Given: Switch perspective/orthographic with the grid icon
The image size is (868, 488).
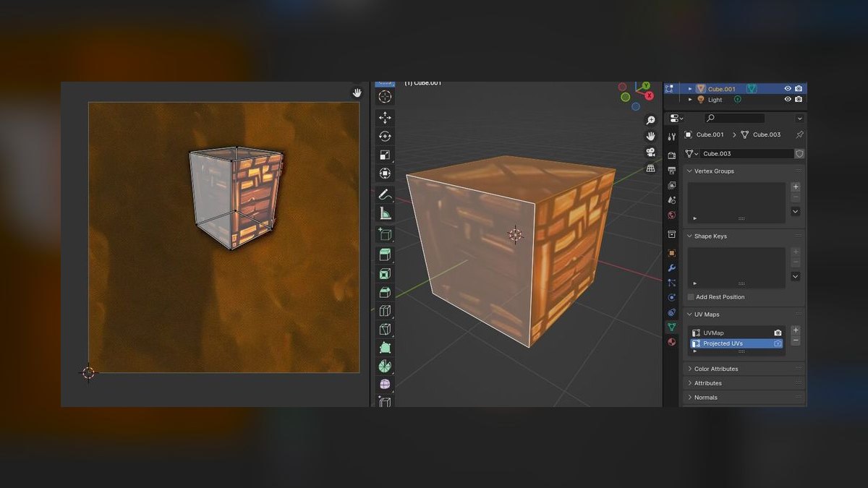Looking at the screenshot, I should point(650,168).
